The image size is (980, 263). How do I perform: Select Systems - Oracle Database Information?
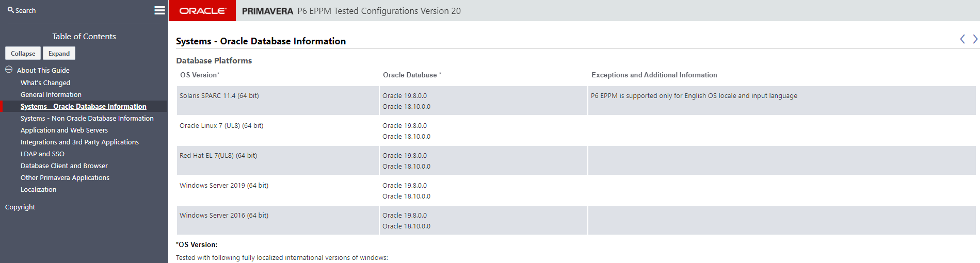[84, 106]
